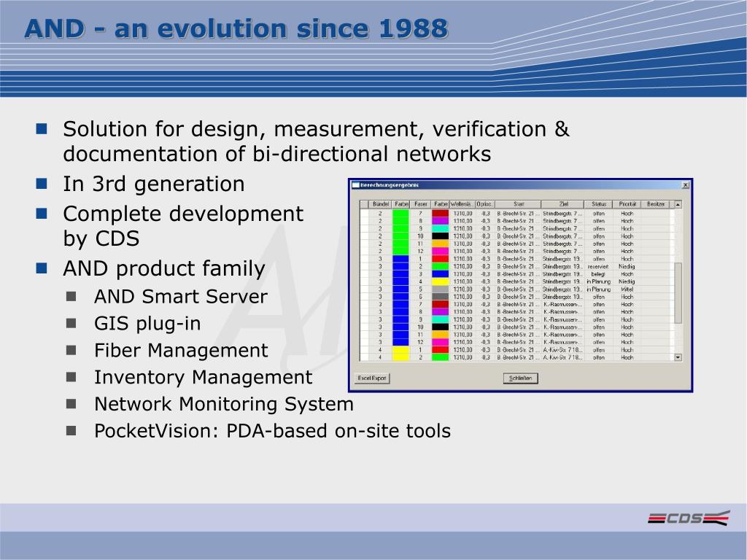Select light gray fiber swatch, Bündel 3 Faser 5
The width and height of the screenshot is (747, 560).
(440, 289)
